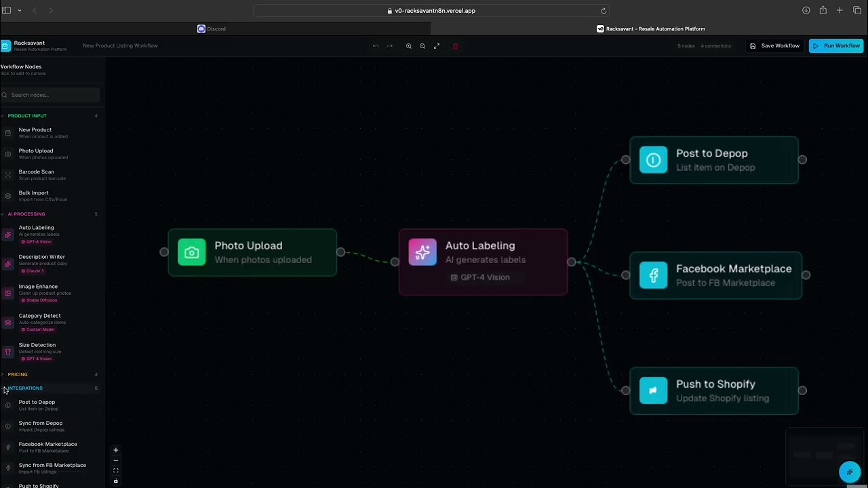Open the floating assistant button at bottom right

[850, 472]
